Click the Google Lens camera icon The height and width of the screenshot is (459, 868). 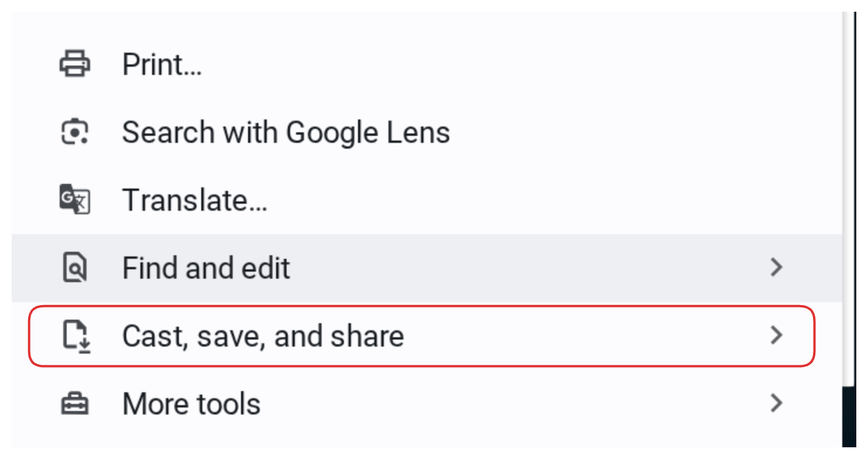[75, 132]
